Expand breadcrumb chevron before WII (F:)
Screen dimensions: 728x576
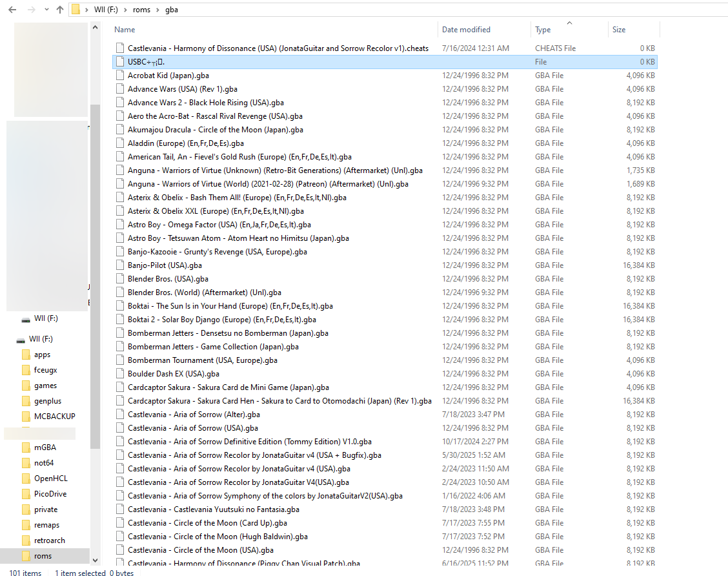(86, 9)
